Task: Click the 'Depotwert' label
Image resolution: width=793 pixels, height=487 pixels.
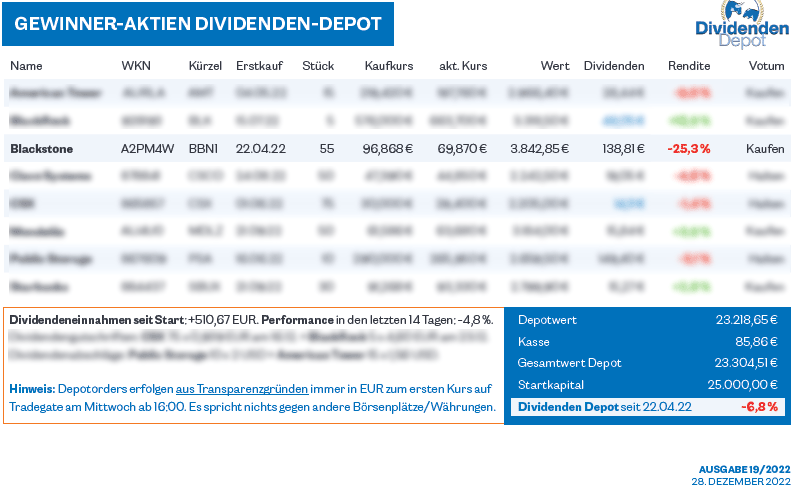Action: tap(547, 320)
